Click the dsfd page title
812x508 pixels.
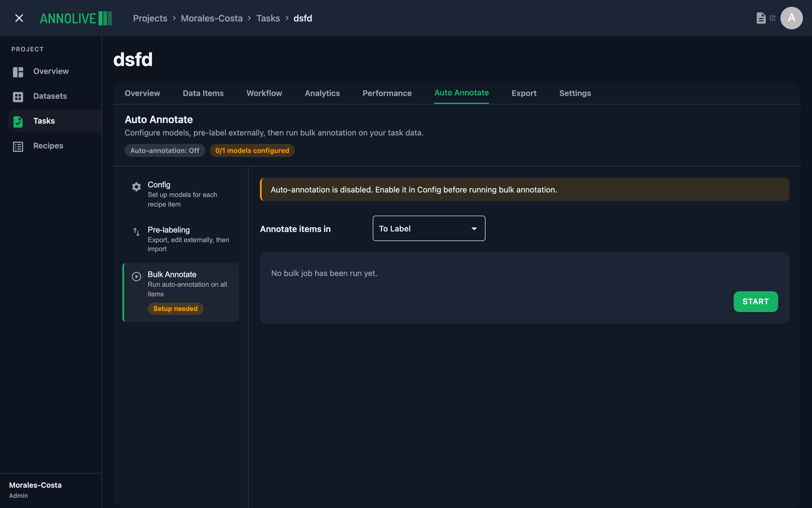click(x=133, y=60)
